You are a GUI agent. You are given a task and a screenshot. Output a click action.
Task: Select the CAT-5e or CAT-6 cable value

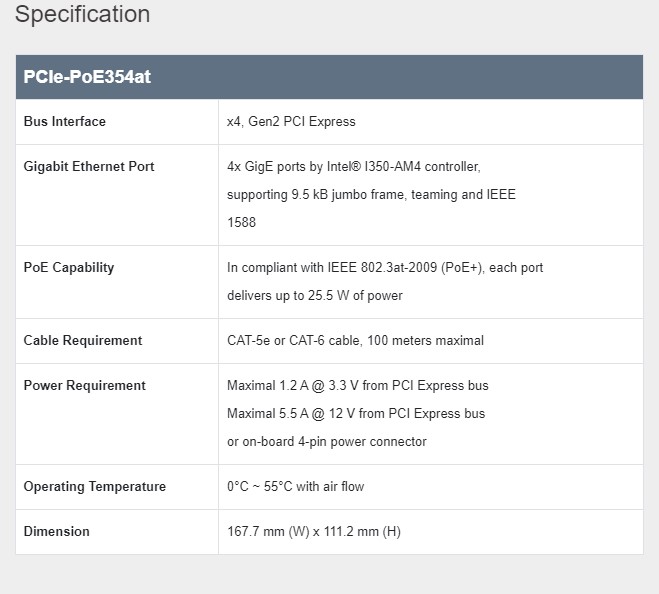355,341
